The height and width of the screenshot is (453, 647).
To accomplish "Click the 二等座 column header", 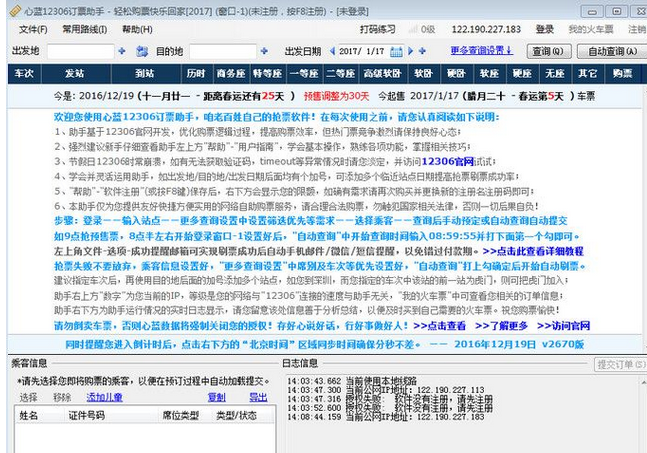I will coord(341,74).
